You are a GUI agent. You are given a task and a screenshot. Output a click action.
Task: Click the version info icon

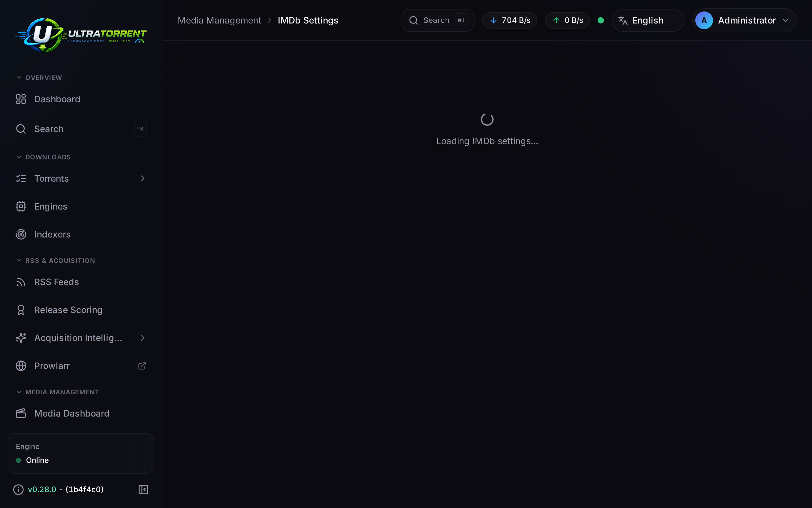point(18,490)
